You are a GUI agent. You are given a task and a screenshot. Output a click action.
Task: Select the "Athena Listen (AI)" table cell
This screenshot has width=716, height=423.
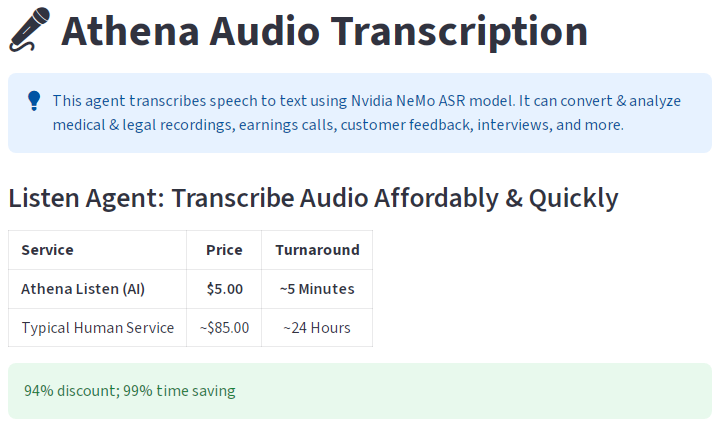pyautogui.click(x=83, y=289)
